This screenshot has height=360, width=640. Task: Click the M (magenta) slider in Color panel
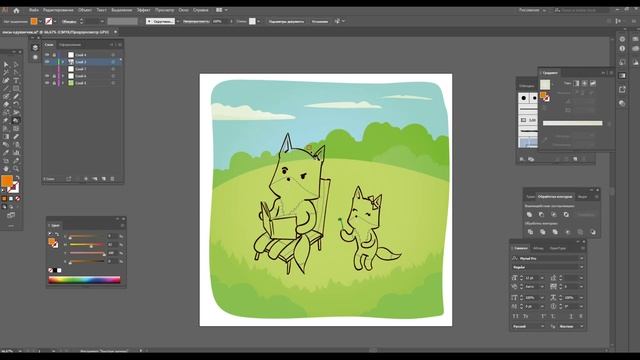click(x=87, y=244)
